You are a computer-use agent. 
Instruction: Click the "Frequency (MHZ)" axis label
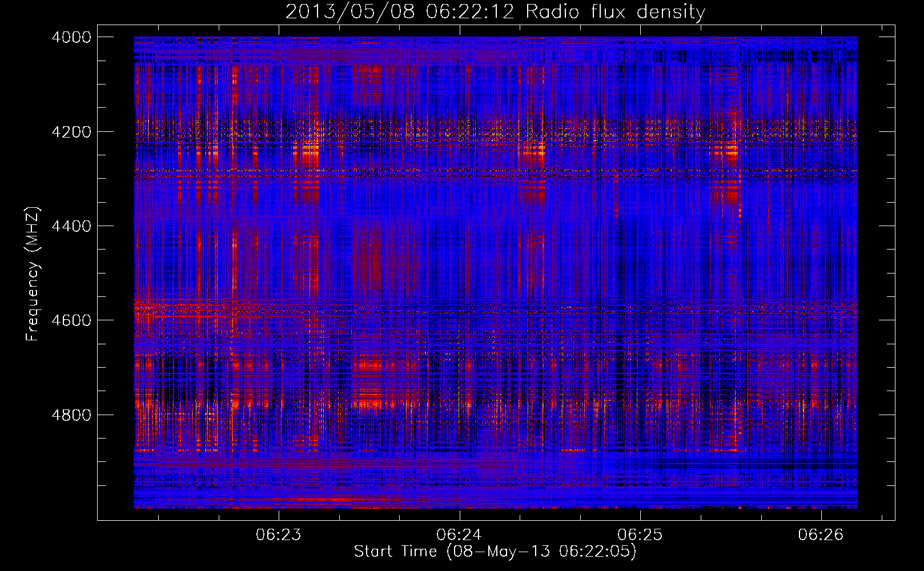click(33, 274)
